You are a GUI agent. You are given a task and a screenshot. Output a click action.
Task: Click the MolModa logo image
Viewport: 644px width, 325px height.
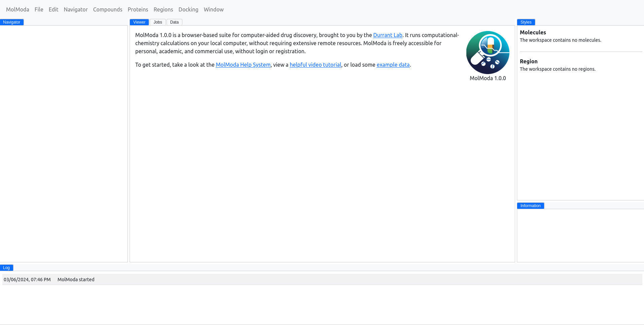tap(488, 53)
